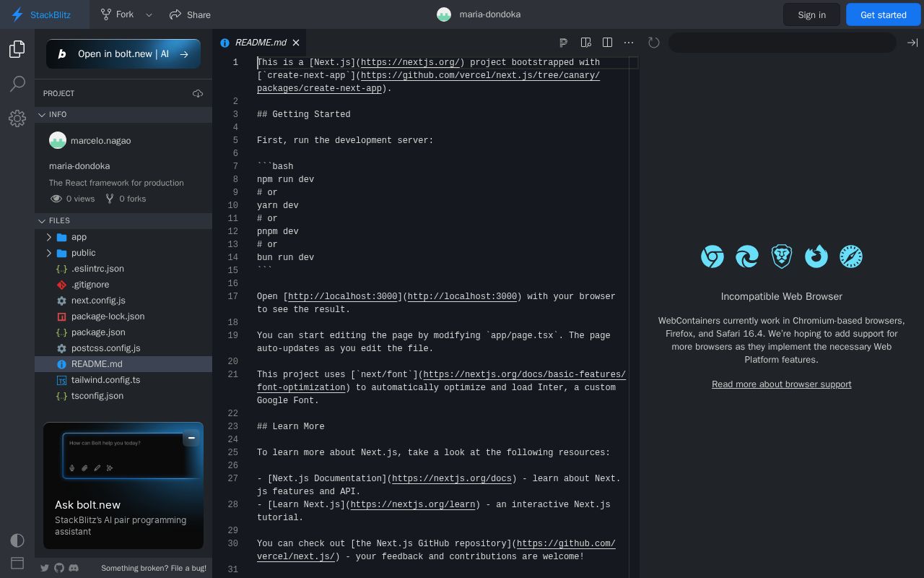Open the Settings gear in the activity bar
The image size is (924, 578).
coord(17,118)
